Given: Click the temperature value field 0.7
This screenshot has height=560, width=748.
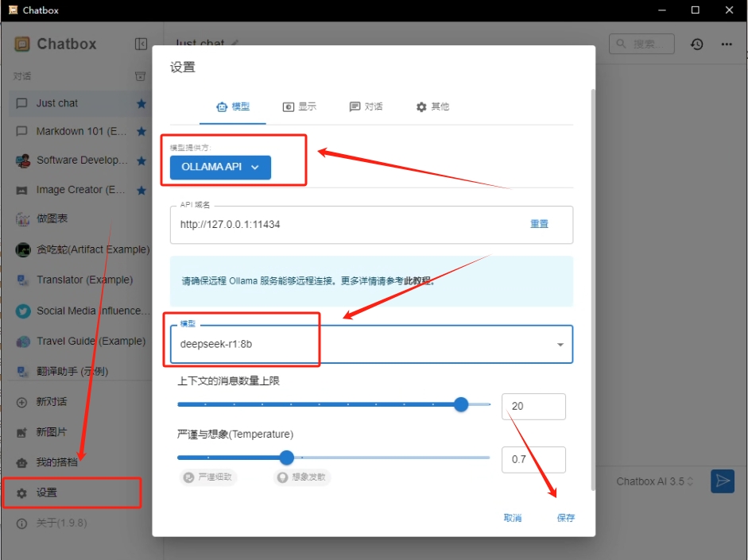Looking at the screenshot, I should 533,459.
